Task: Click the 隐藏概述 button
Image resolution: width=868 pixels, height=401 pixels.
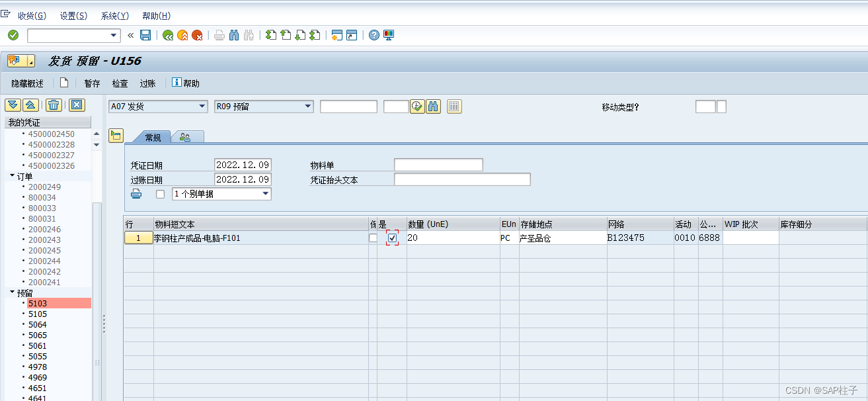Action: (x=27, y=83)
